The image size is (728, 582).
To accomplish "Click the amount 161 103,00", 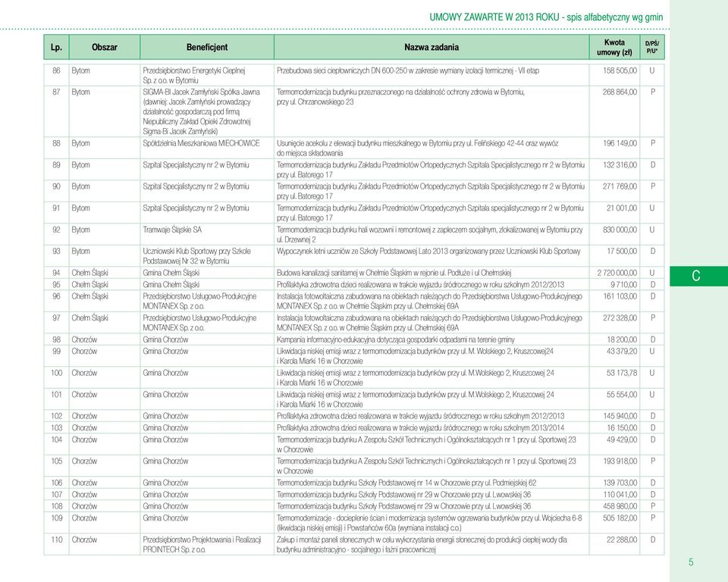I will 620,296.
